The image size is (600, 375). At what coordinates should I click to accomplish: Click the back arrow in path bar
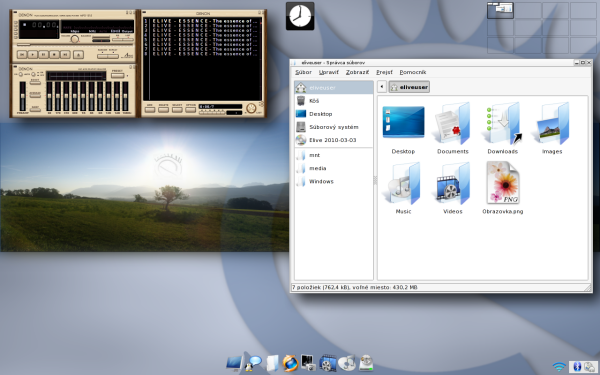point(382,87)
